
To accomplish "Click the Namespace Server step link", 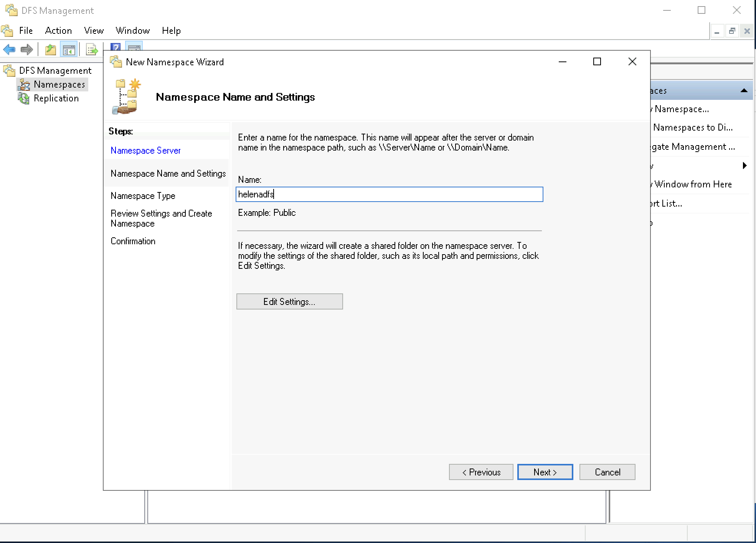I will (145, 151).
